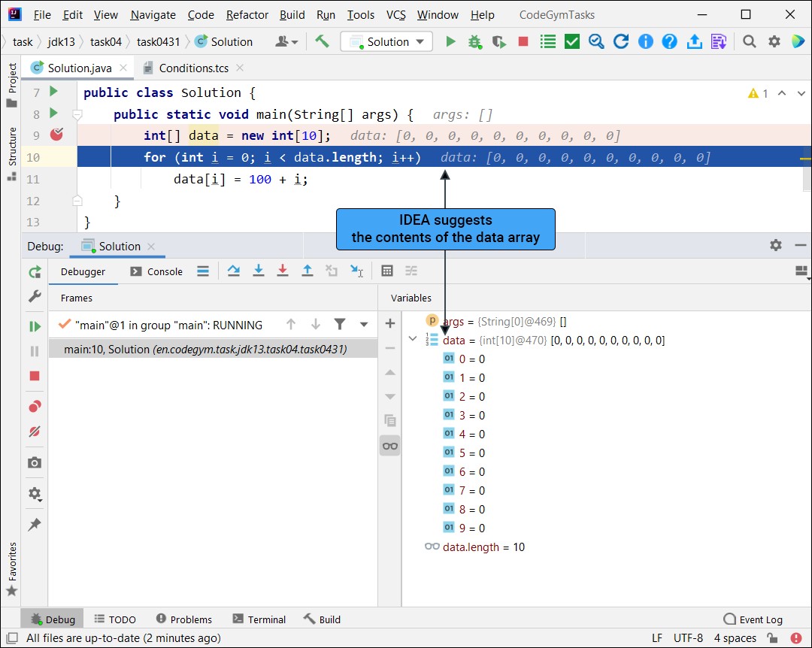Switch to the Conditions.tcs editor tab

click(192, 68)
